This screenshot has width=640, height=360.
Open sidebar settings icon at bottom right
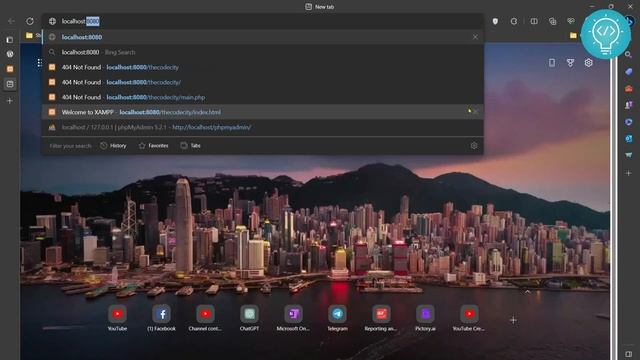[629, 354]
